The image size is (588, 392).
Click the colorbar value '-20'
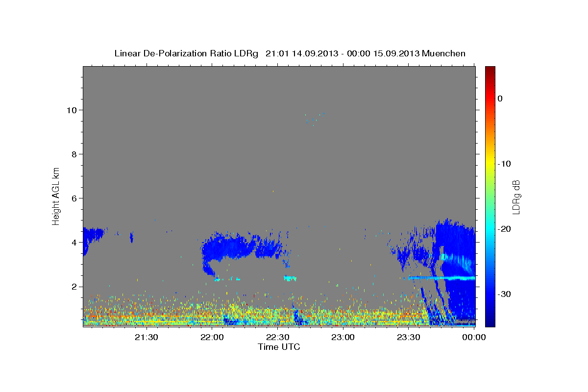tap(505, 229)
